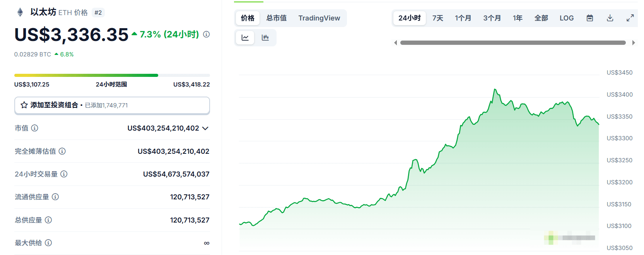This screenshot has width=644, height=255.
Task: Click the 已添加1,749,771 text
Action: click(x=106, y=105)
